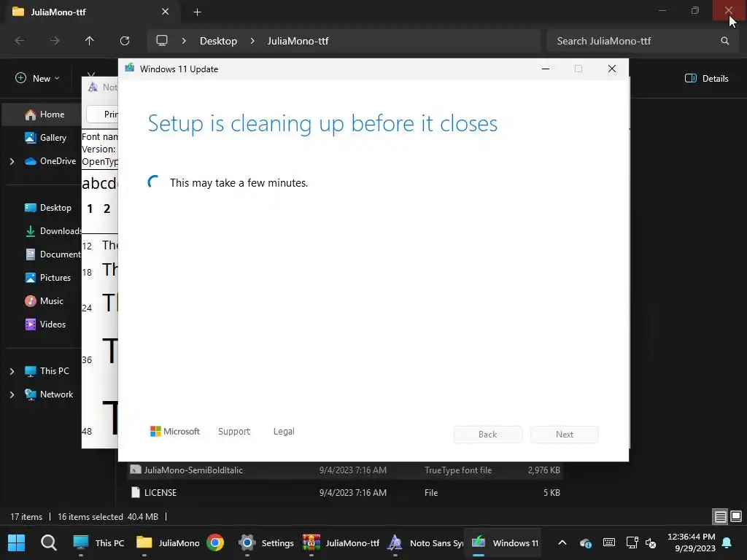The width and height of the screenshot is (747, 560).
Task: Click the Print button in font viewer
Action: coord(102,114)
